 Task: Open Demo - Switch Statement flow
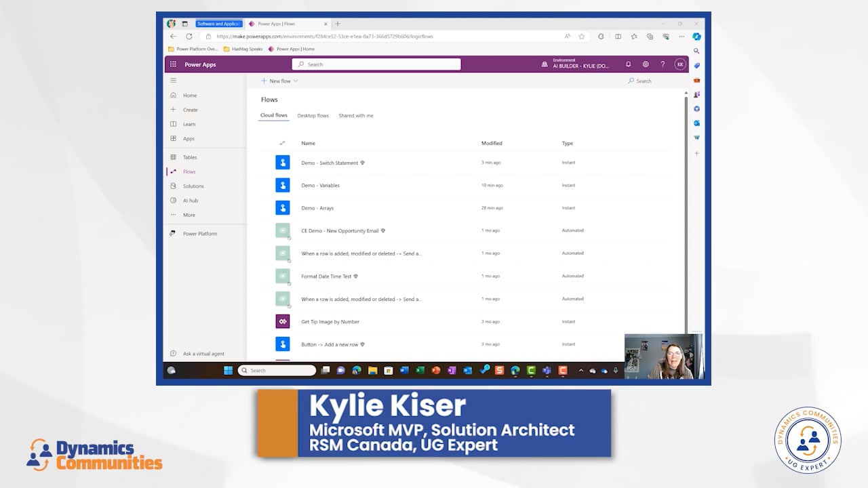(x=330, y=163)
